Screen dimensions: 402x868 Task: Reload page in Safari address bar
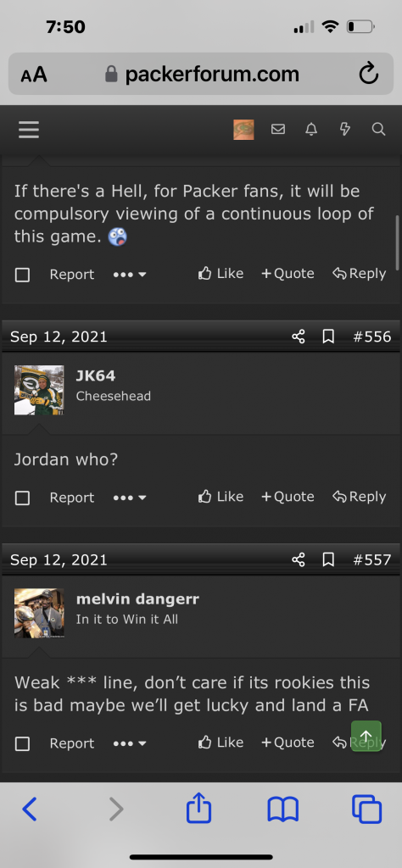(x=369, y=74)
